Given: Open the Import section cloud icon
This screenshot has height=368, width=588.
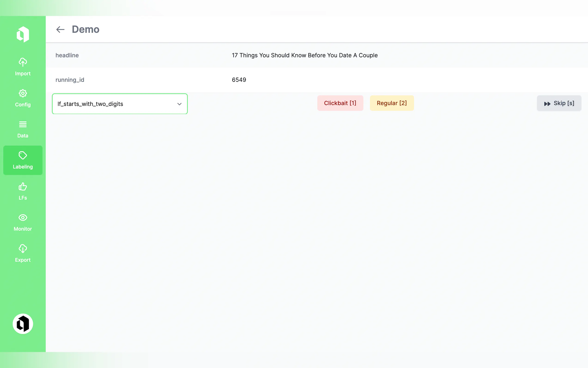Looking at the screenshot, I should pyautogui.click(x=23, y=62).
